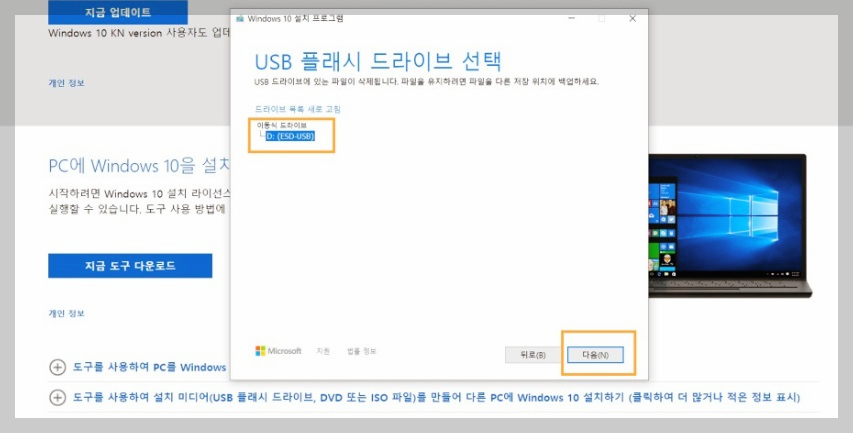
Task: Open the 지원 support link in the dialog
Action: click(x=323, y=351)
